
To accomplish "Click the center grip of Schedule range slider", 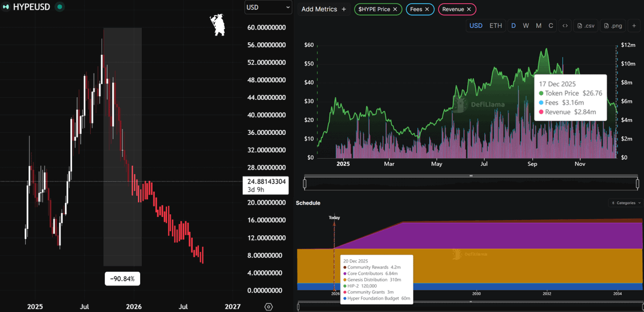I will pyautogui.click(x=471, y=301).
